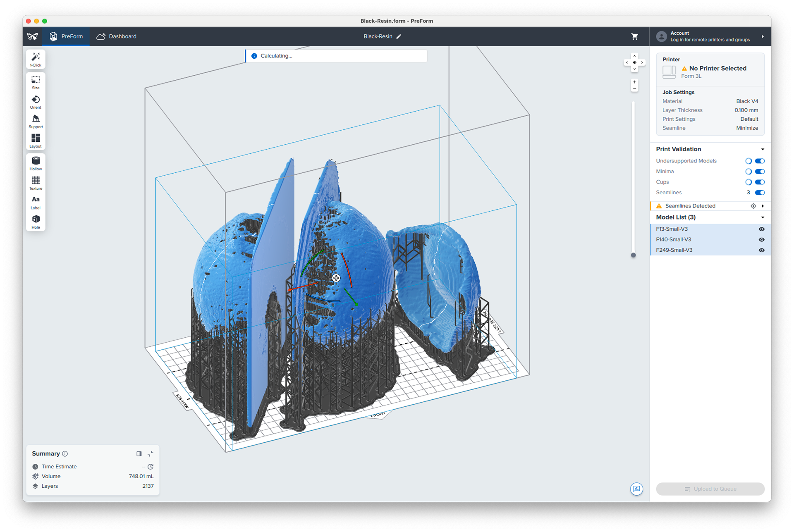Screen dimensions: 794x532
Task: Choose the Hole tool
Action: (x=36, y=222)
